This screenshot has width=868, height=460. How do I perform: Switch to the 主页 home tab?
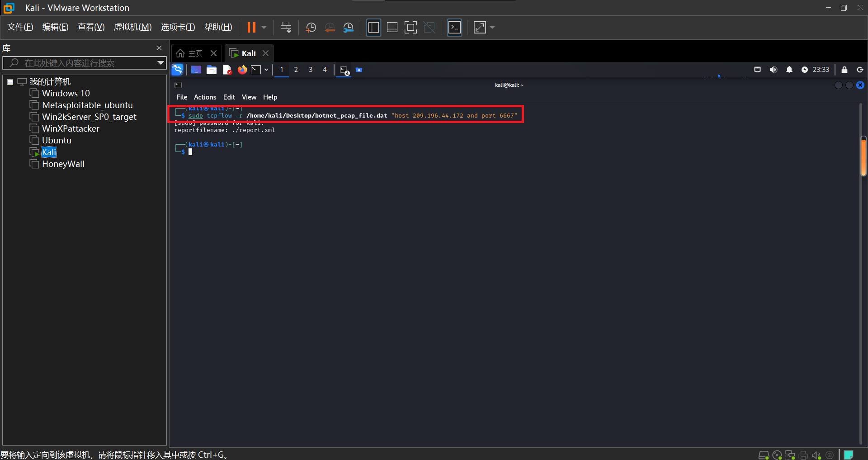pos(189,53)
